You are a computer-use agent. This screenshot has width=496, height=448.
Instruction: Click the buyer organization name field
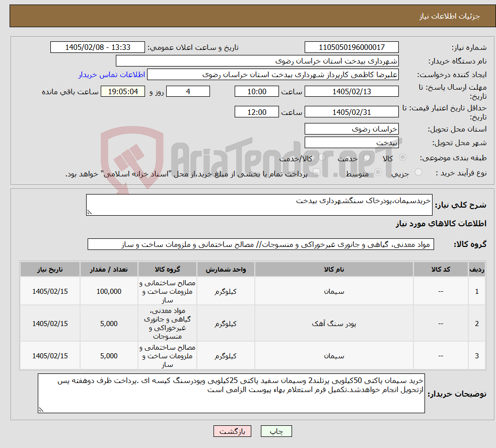(257, 61)
